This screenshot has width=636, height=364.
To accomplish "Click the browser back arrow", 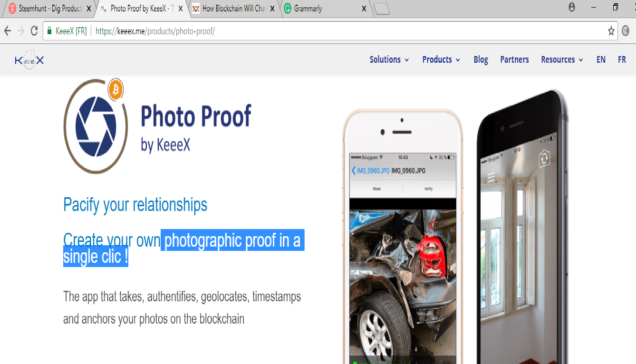I will point(7,31).
